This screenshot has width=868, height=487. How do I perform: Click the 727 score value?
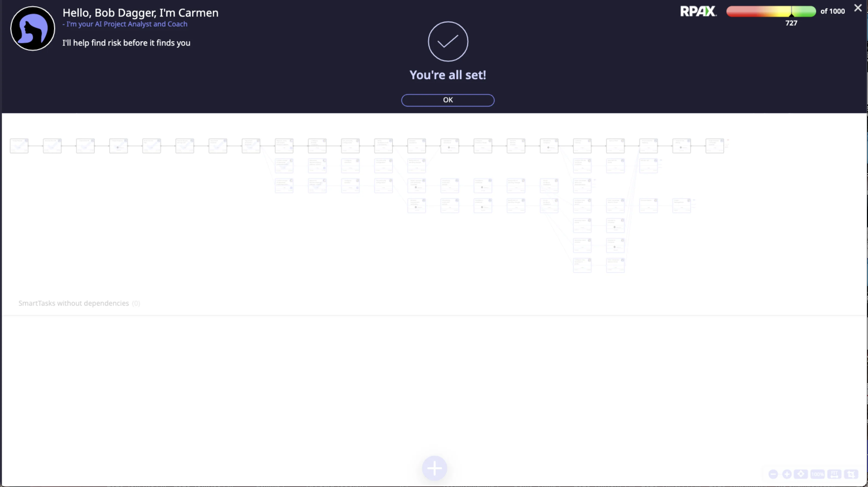pos(791,23)
